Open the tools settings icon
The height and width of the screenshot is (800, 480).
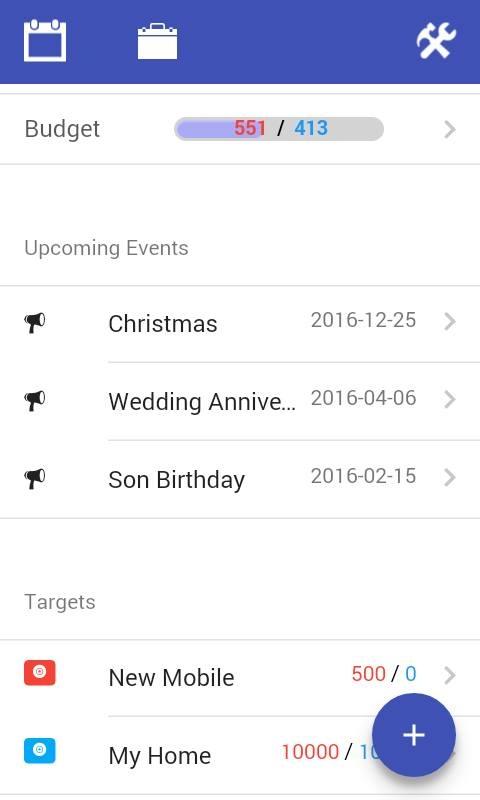coord(436,41)
